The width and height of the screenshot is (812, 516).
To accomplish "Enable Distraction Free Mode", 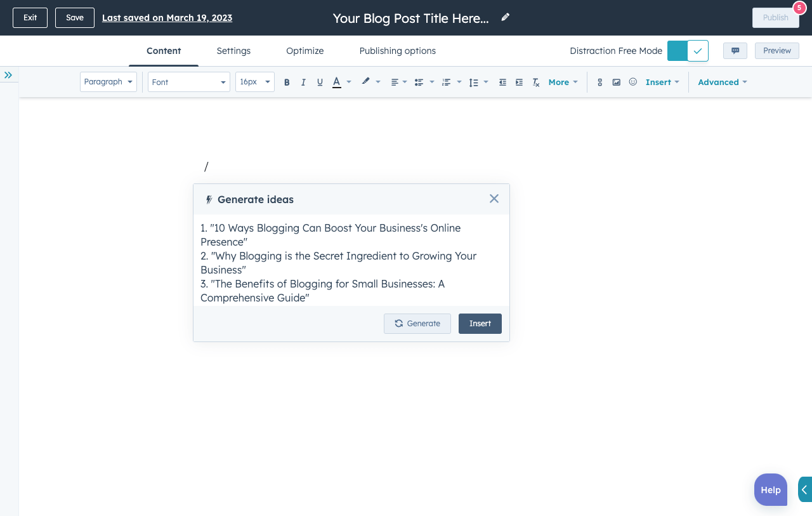I will click(688, 50).
